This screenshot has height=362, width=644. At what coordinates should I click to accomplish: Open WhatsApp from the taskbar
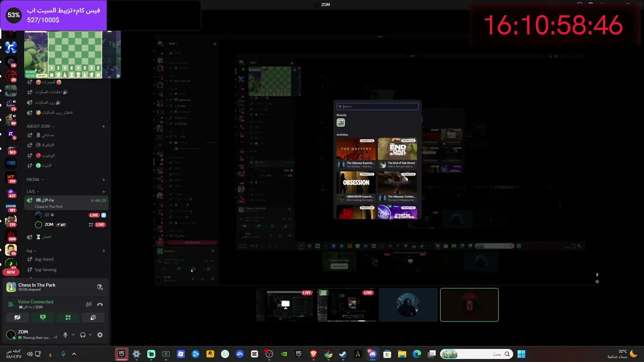pyautogui.click(x=225, y=354)
